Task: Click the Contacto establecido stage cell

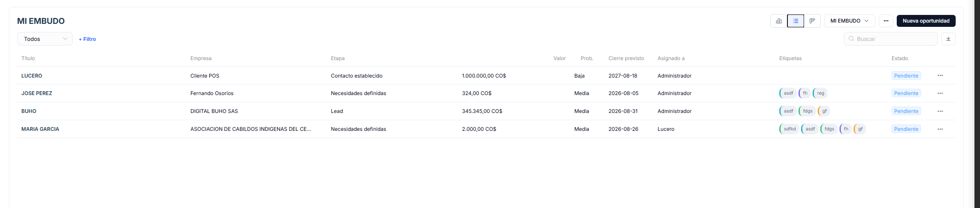Action: point(357,76)
